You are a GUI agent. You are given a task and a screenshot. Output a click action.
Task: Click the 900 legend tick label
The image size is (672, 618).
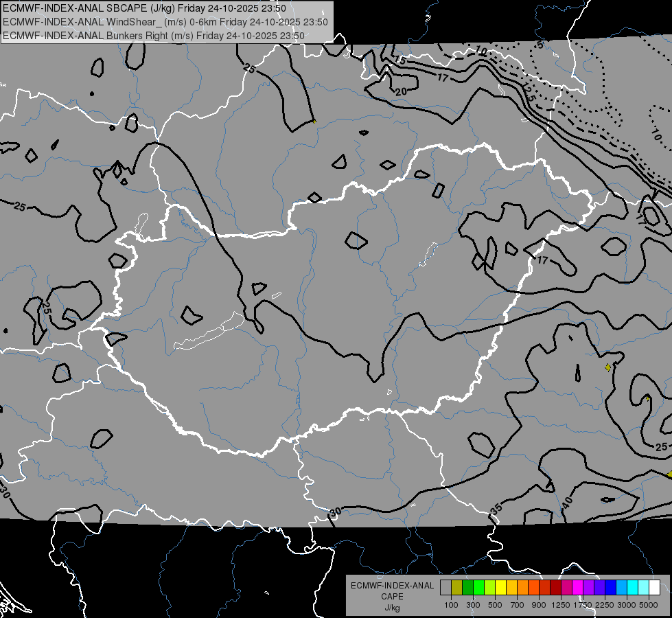pyautogui.click(x=539, y=605)
